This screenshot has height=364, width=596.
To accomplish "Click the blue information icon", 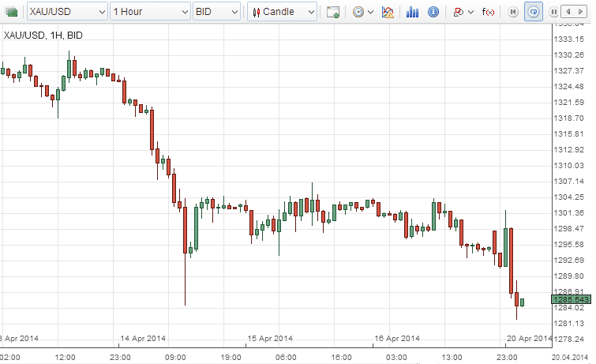I will pos(433,12).
